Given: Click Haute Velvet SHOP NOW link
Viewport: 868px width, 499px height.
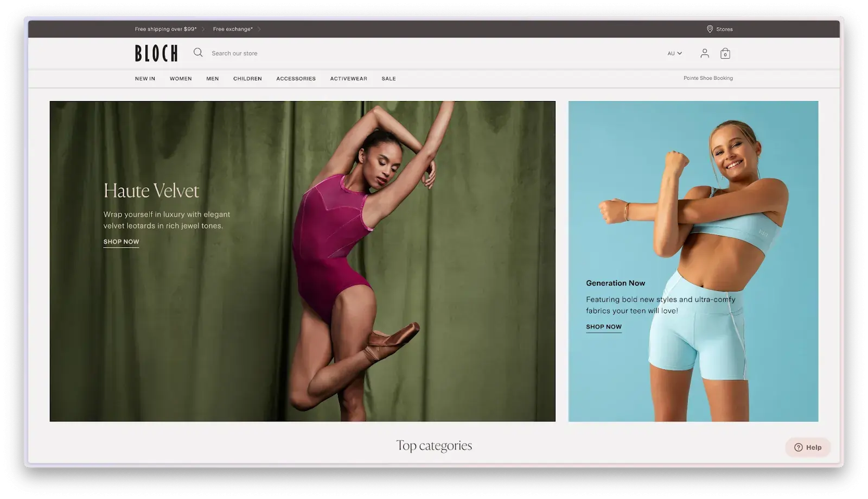Looking at the screenshot, I should tap(121, 242).
